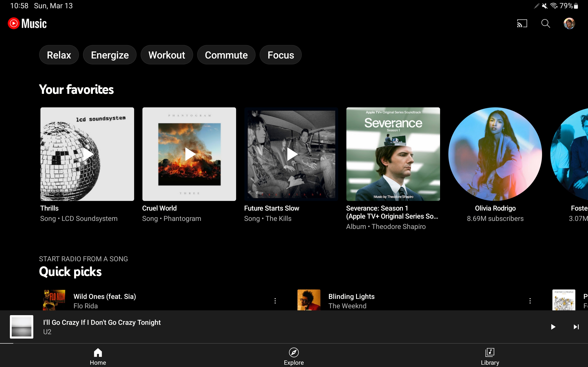
Task: Open the Severance Season 1 album cover
Action: (x=393, y=154)
